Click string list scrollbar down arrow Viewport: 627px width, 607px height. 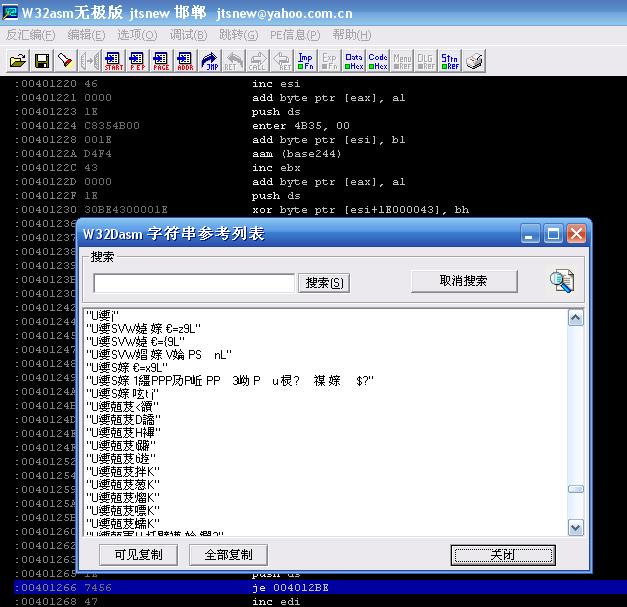click(x=576, y=527)
